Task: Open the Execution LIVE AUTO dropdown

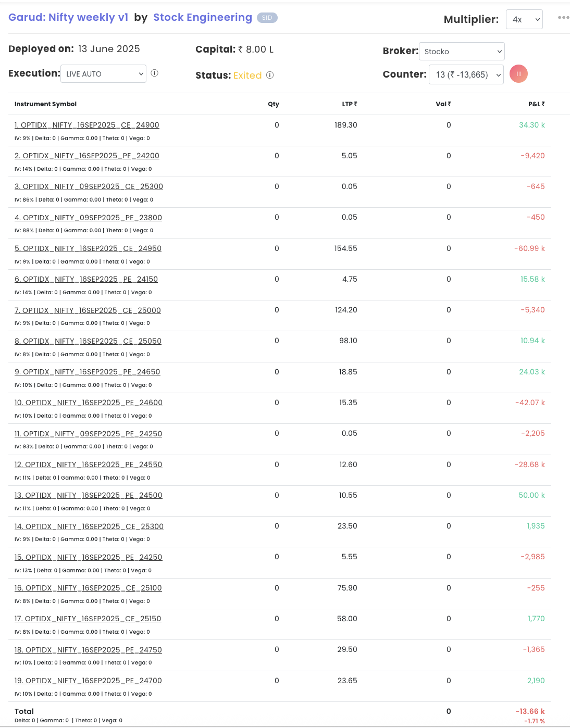Action: (103, 74)
